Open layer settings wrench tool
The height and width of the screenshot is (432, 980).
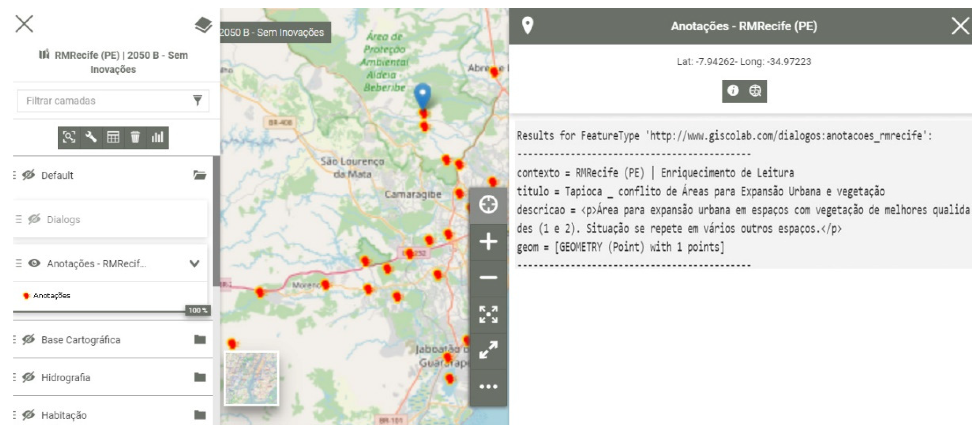click(x=91, y=137)
